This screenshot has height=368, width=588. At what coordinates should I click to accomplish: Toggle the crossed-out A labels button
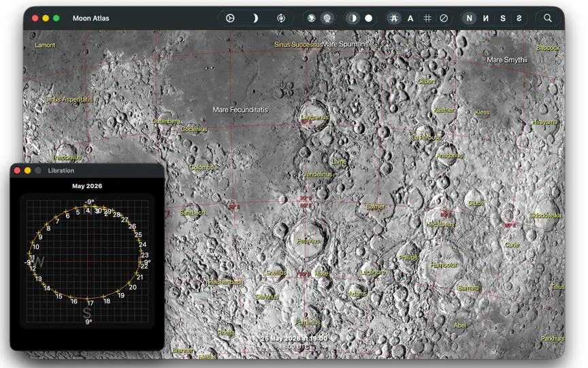pyautogui.click(x=394, y=18)
